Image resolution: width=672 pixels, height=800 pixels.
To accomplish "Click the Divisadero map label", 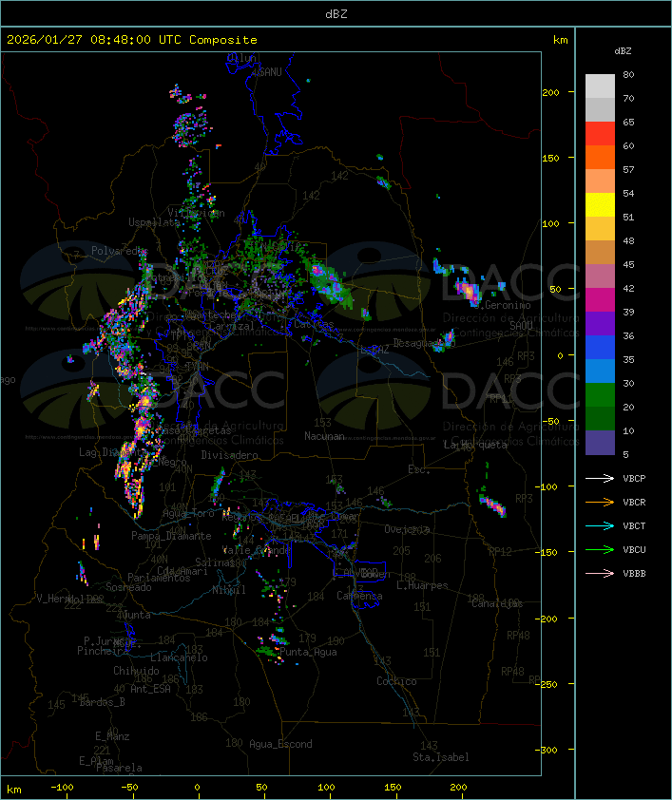I will (229, 455).
